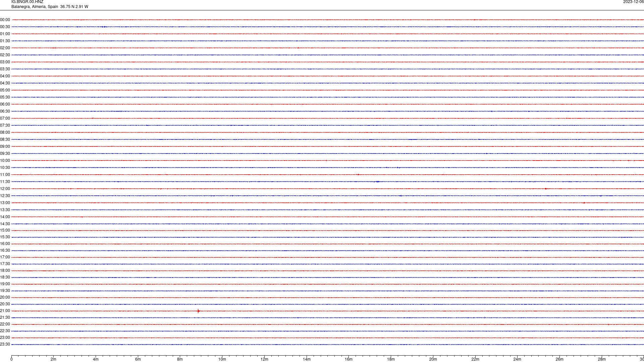Click the 14m tick label on time axis
The height and width of the screenshot is (362, 644).
[x=307, y=359]
